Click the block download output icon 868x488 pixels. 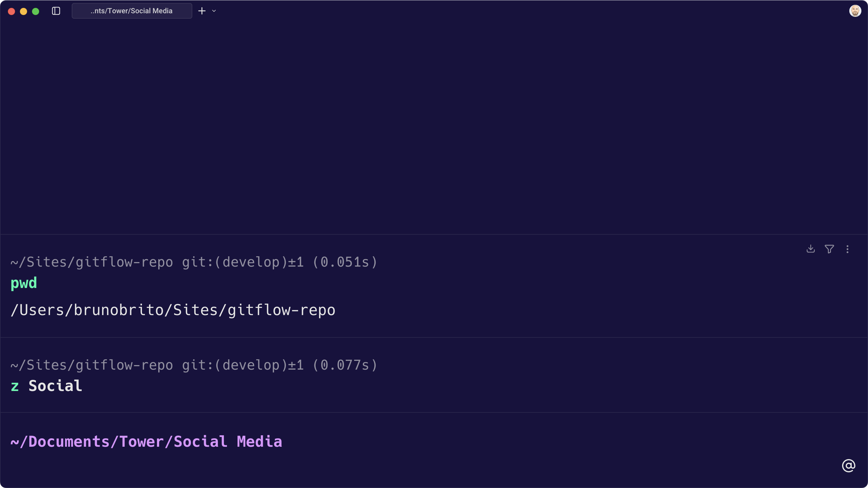pyautogui.click(x=811, y=249)
